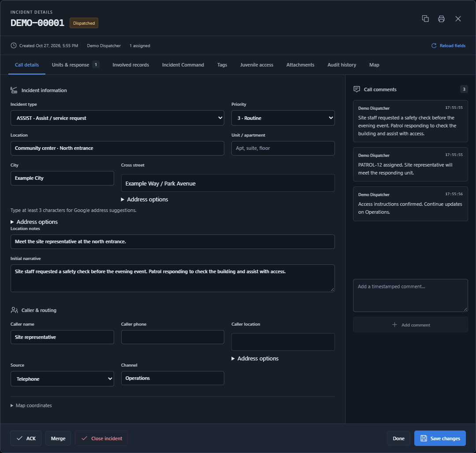The width and height of the screenshot is (476, 453).
Task: Click the DEMO-00001 incident number
Action: click(37, 23)
